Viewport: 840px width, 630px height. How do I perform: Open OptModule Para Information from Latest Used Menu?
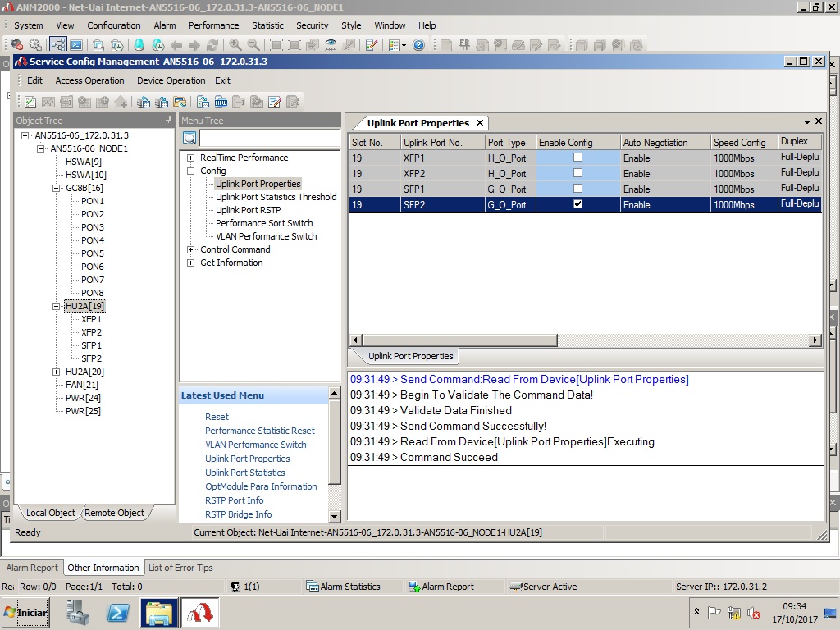click(x=261, y=486)
